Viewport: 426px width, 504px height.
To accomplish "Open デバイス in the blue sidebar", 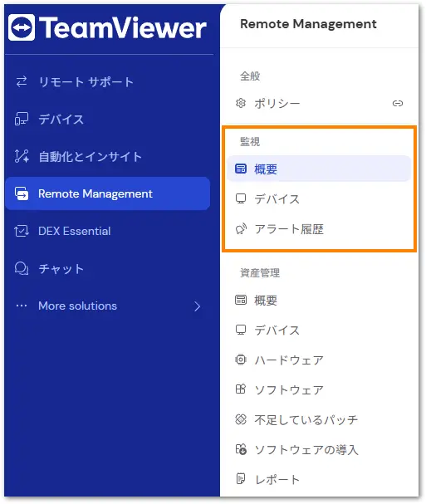I will click(x=108, y=119).
